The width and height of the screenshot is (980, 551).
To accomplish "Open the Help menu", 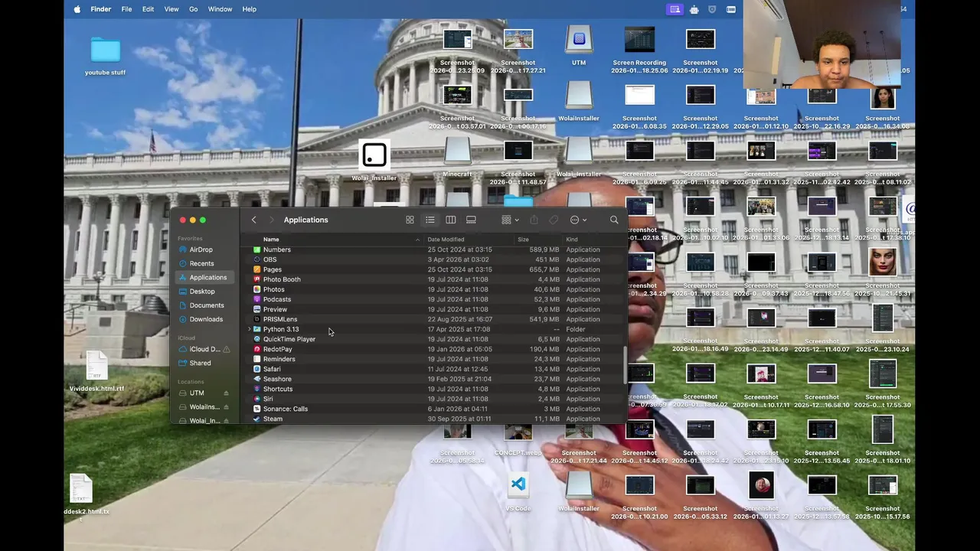I will (x=249, y=9).
